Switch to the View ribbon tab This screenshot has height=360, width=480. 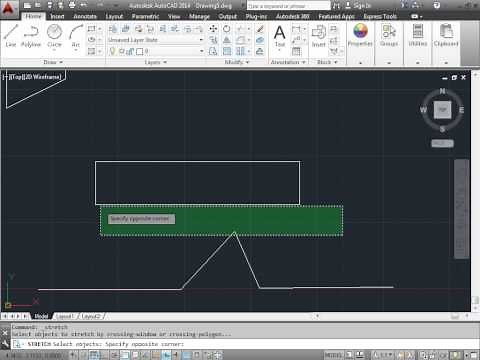pos(174,16)
